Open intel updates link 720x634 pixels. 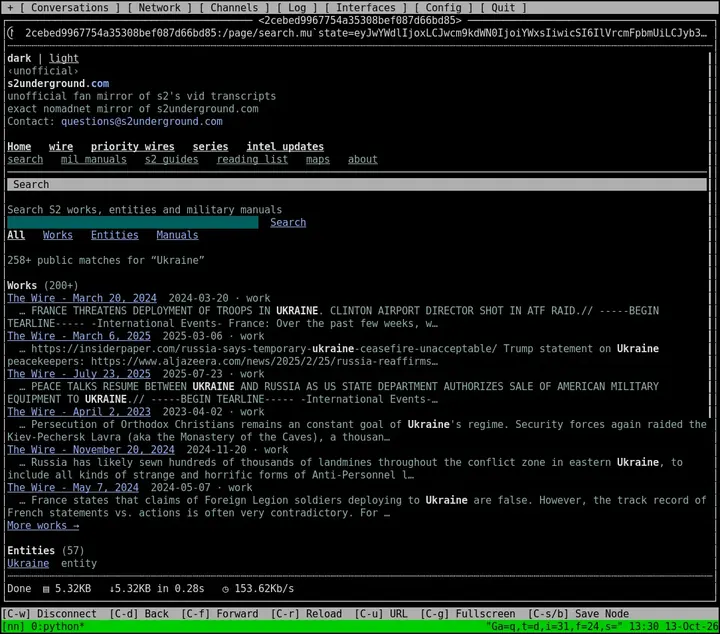[285, 146]
